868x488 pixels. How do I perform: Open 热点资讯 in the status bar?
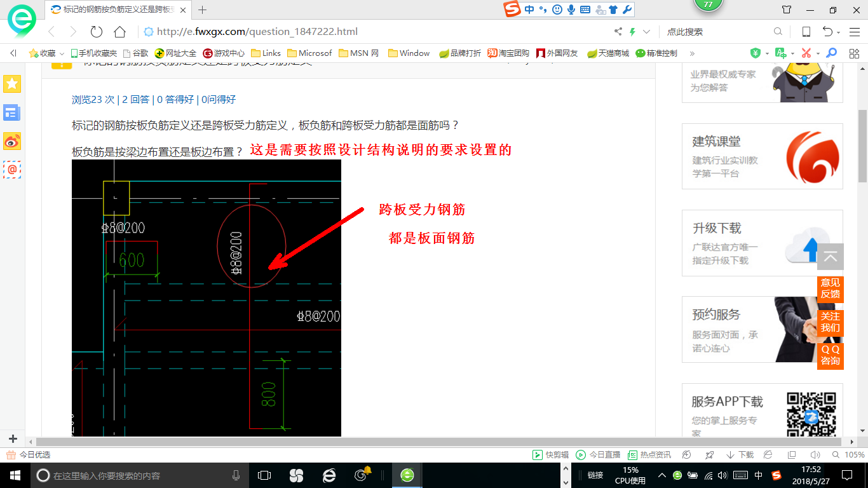[x=649, y=455]
